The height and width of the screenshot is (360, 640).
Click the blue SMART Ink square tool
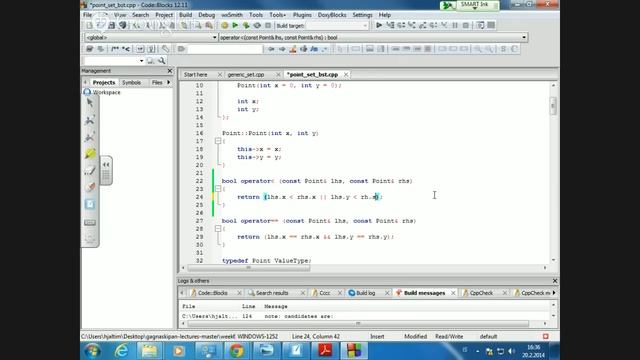click(x=90, y=204)
